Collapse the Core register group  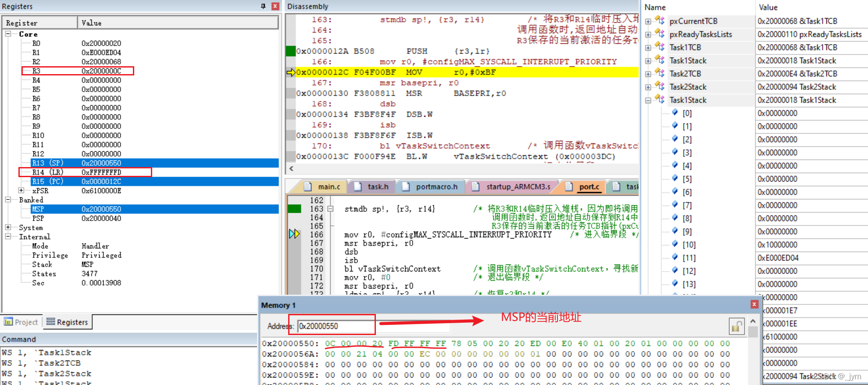coord(8,34)
